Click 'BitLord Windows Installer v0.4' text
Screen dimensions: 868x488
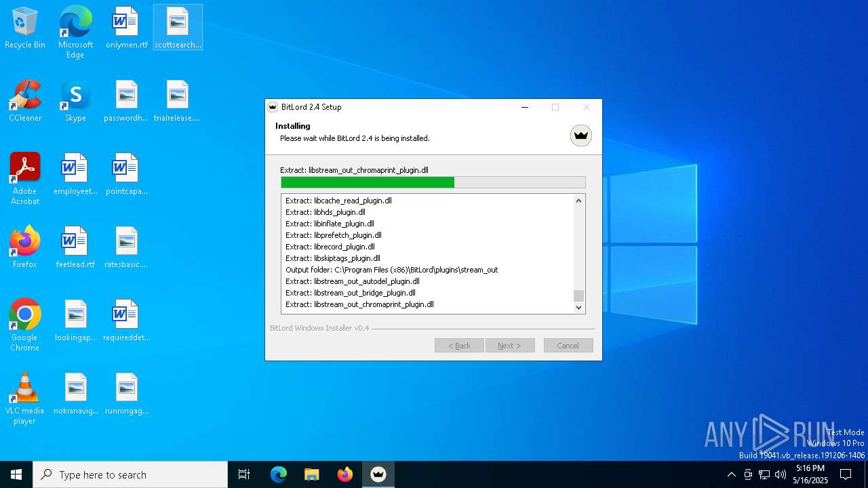coord(319,328)
